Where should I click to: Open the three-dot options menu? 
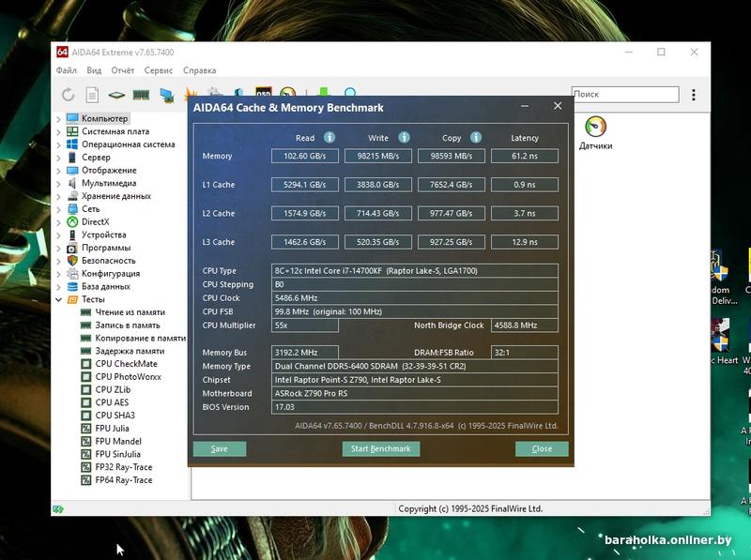click(x=693, y=95)
